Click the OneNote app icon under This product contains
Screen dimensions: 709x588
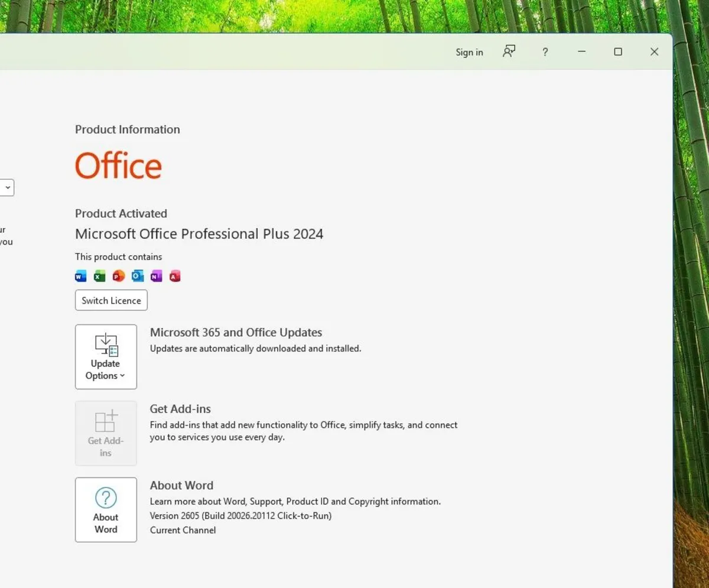tap(156, 276)
